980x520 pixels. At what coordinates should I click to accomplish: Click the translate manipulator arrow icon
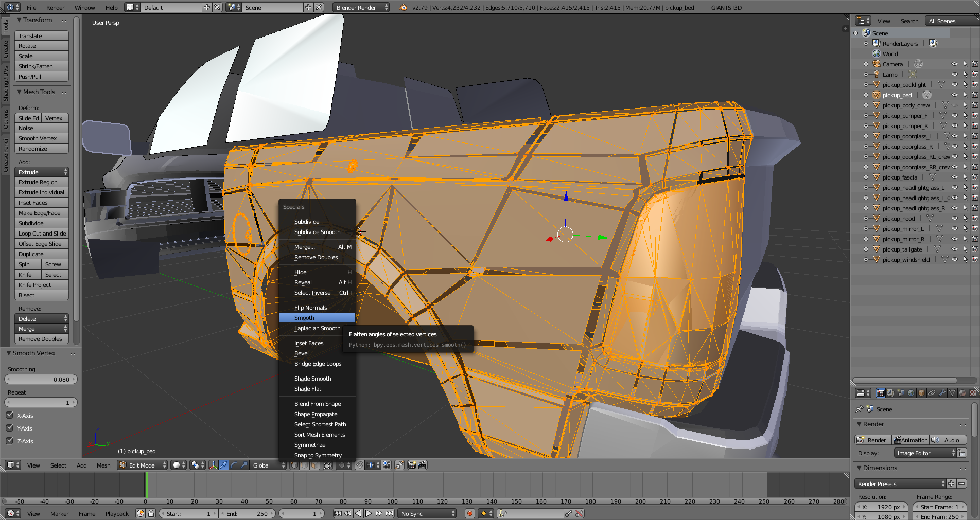pos(223,465)
